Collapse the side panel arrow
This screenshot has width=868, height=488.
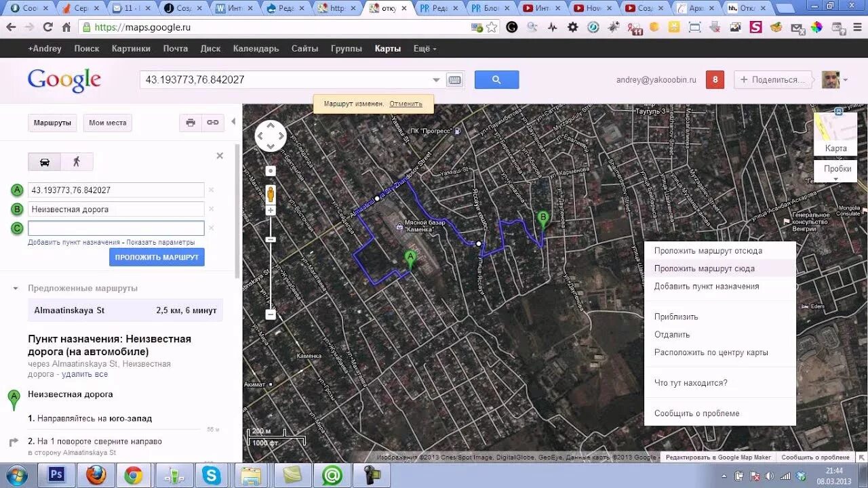[233, 122]
